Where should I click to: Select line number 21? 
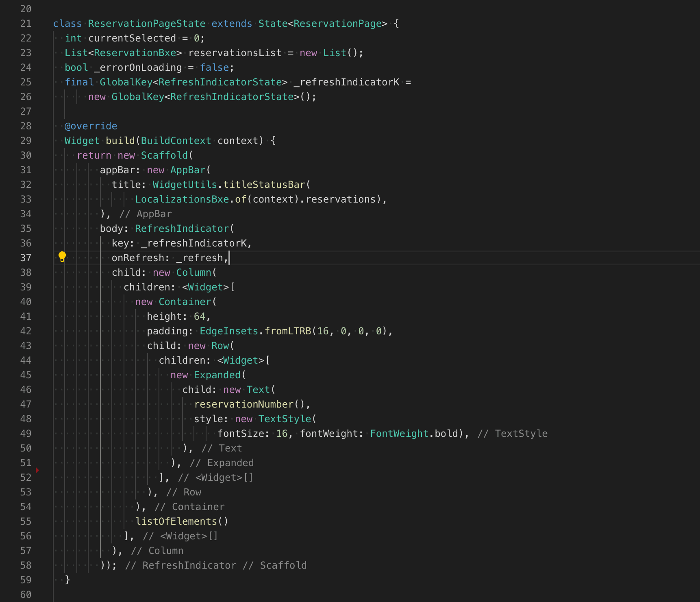26,23
